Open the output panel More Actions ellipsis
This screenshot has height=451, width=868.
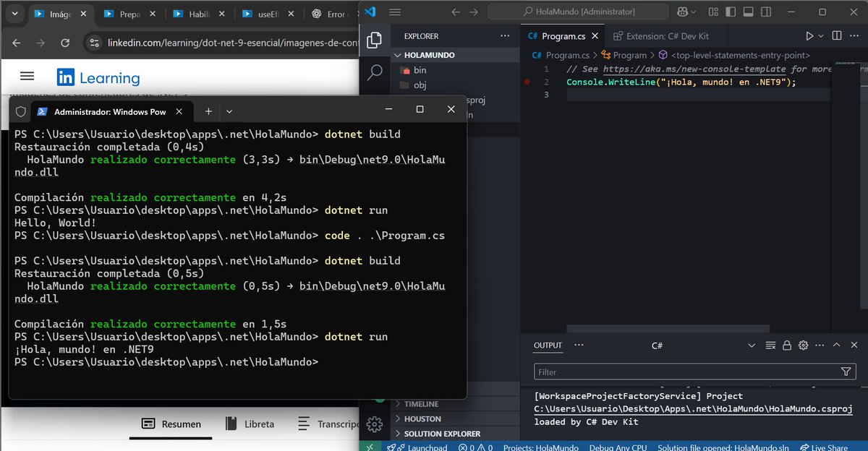820,345
